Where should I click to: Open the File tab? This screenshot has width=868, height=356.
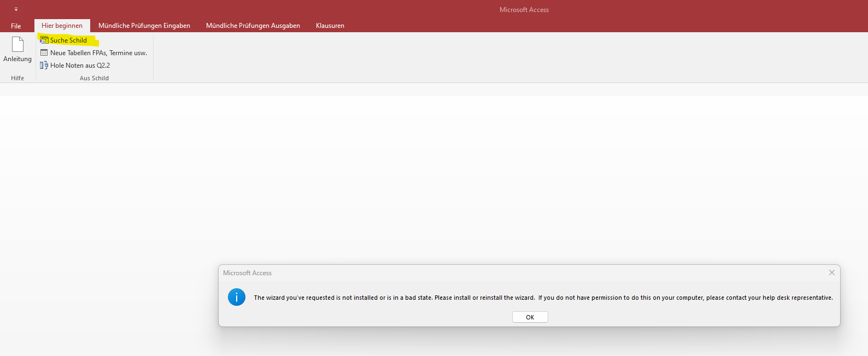coord(16,26)
